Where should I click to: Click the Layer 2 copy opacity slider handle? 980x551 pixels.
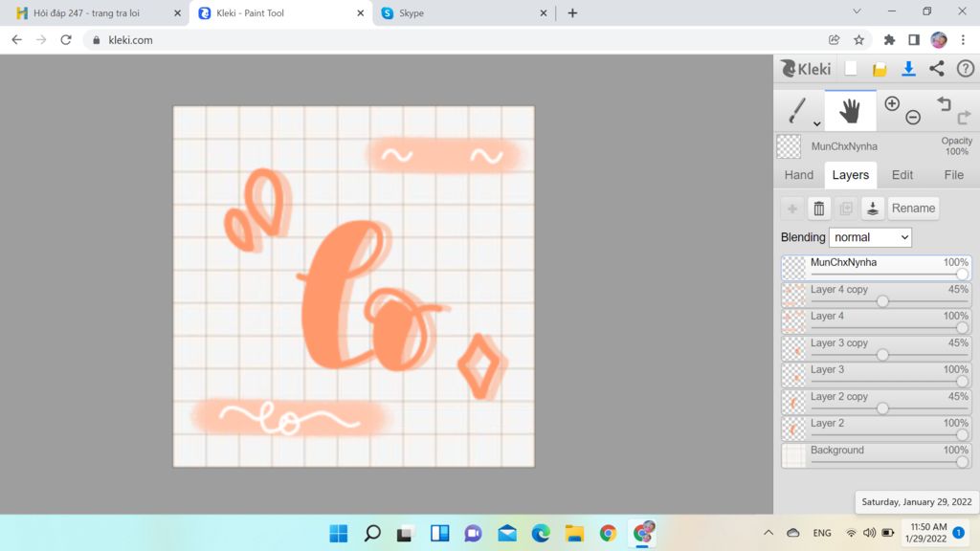tap(882, 408)
